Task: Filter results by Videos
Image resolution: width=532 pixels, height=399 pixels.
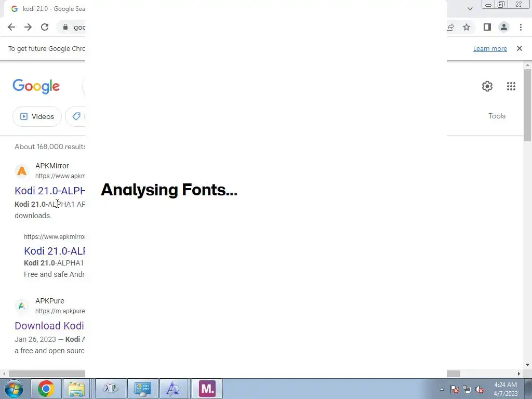Action: 37,116
